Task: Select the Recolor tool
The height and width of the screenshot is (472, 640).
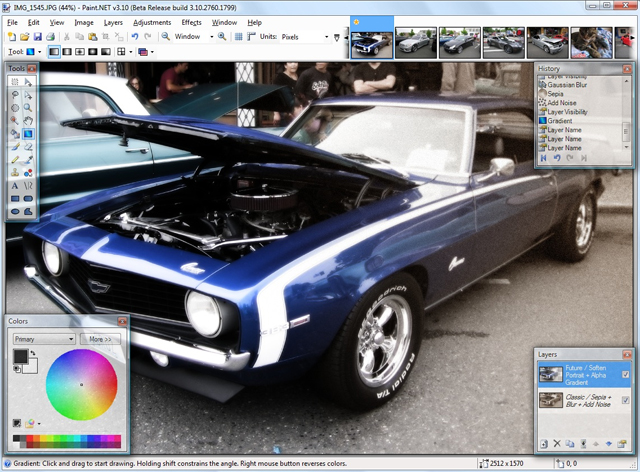Action: coord(28,173)
